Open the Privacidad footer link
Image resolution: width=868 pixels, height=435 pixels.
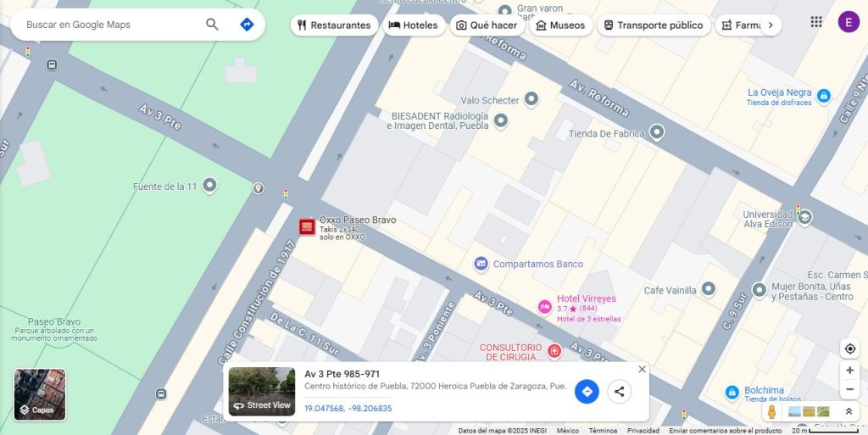pos(643,431)
